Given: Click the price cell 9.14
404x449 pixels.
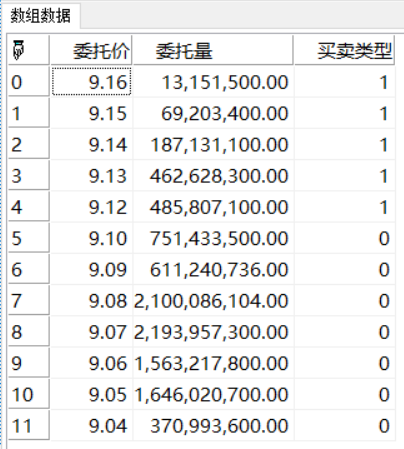Looking at the screenshot, I should (91, 144).
